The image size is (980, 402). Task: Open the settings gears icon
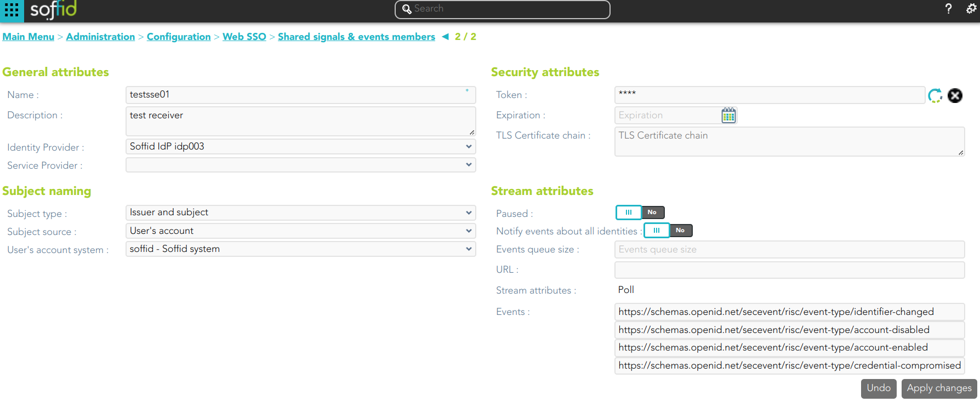coord(971,9)
